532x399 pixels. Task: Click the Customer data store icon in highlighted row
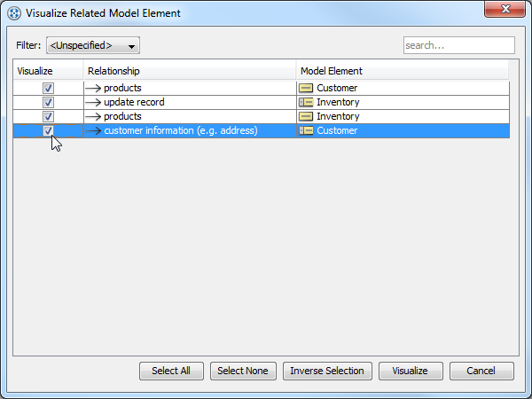coord(306,130)
